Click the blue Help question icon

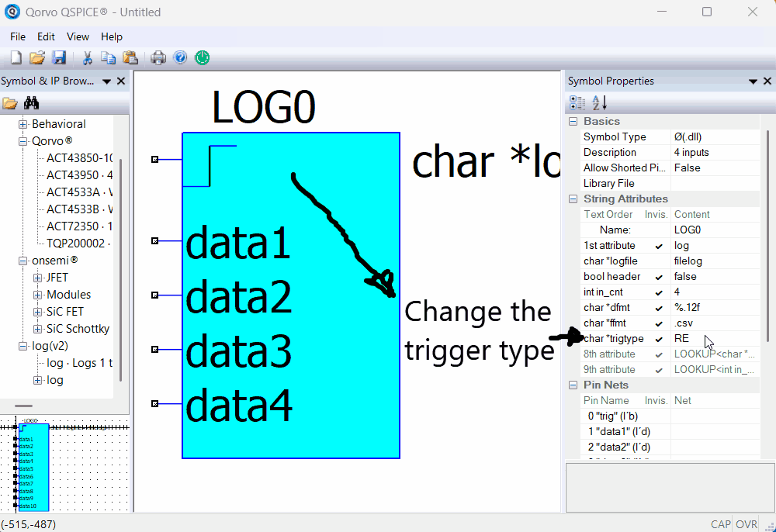pyautogui.click(x=180, y=58)
